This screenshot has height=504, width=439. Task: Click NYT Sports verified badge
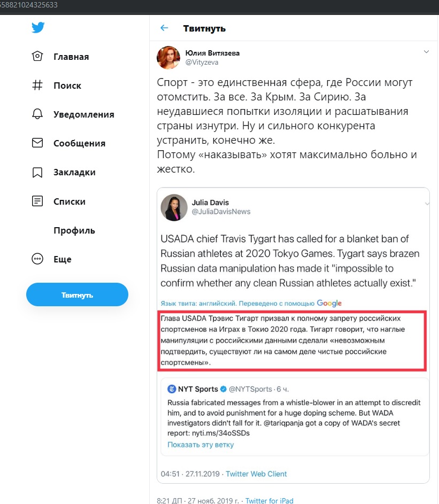pos(223,389)
